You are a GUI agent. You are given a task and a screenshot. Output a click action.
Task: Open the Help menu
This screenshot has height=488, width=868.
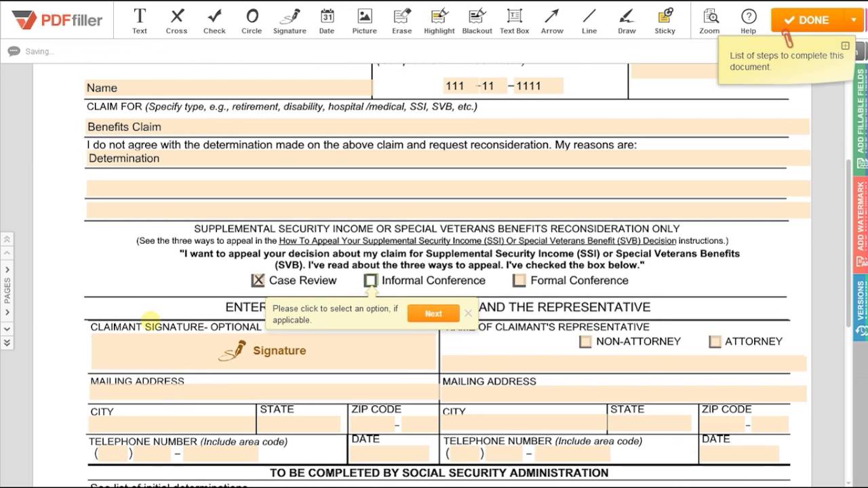coord(749,20)
